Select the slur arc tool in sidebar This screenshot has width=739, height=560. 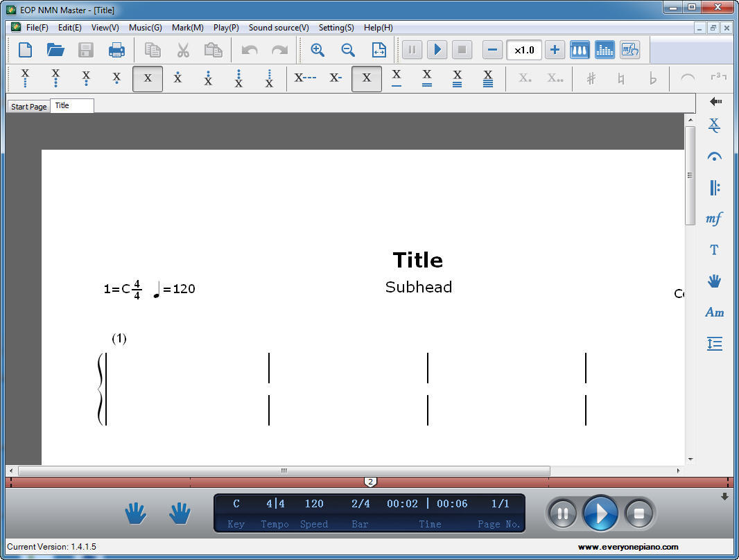pyautogui.click(x=714, y=156)
